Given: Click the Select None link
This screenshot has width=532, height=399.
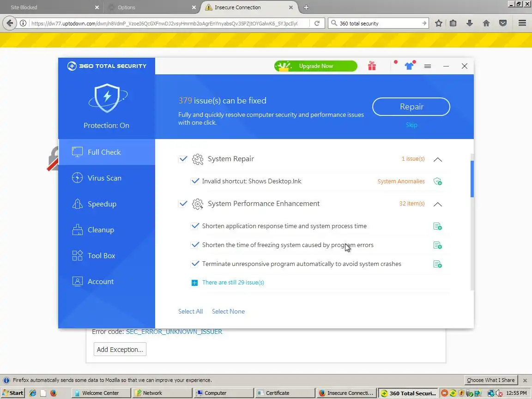Looking at the screenshot, I should click(x=228, y=311).
